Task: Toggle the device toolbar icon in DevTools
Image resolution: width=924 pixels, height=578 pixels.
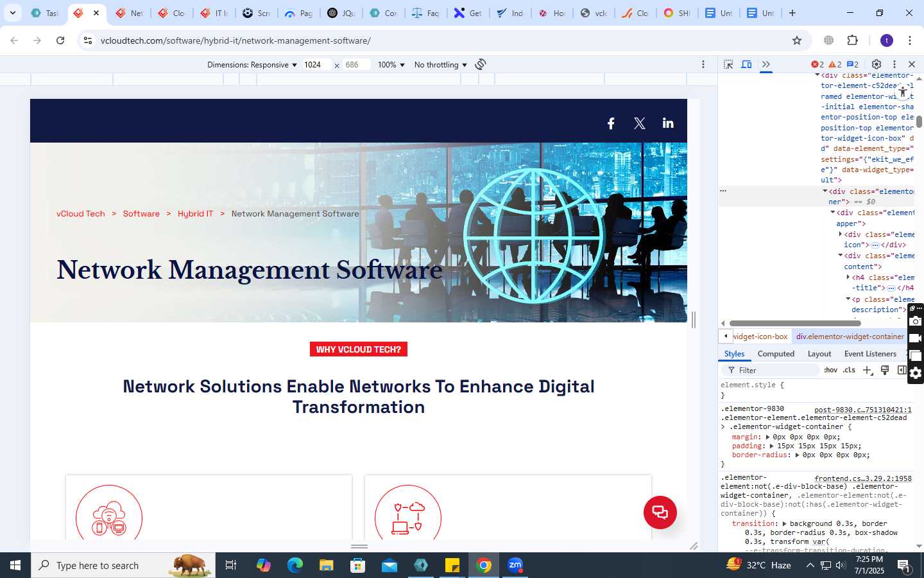Action: pos(746,64)
